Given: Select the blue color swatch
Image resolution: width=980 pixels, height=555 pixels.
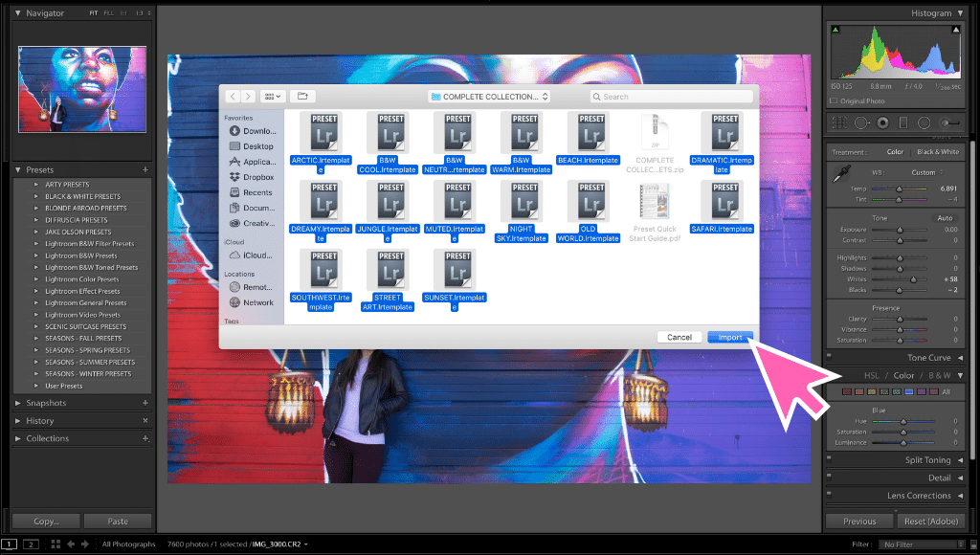Looking at the screenshot, I should coord(909,392).
